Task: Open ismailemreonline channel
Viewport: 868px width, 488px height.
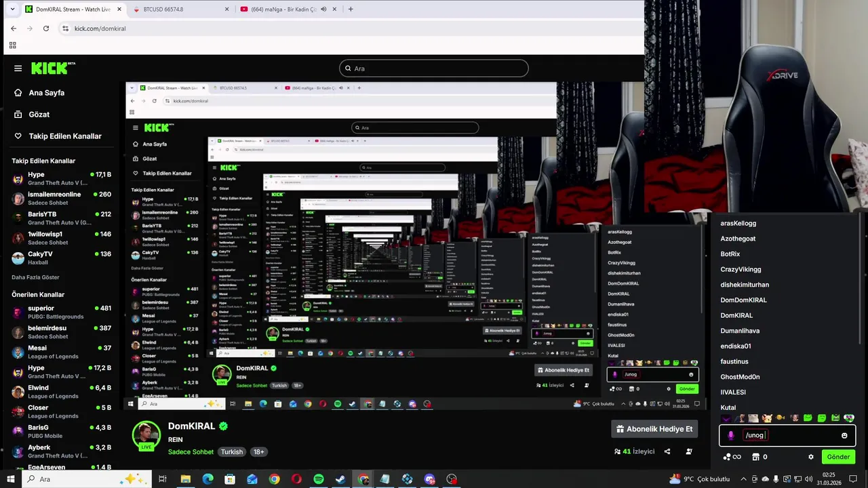Action: [61, 199]
